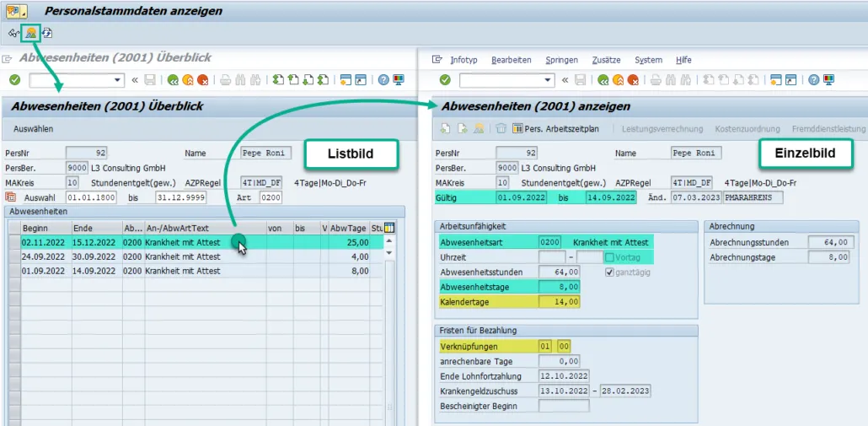
Task: Click the An-/AbwArtText column header
Action: tap(205, 229)
